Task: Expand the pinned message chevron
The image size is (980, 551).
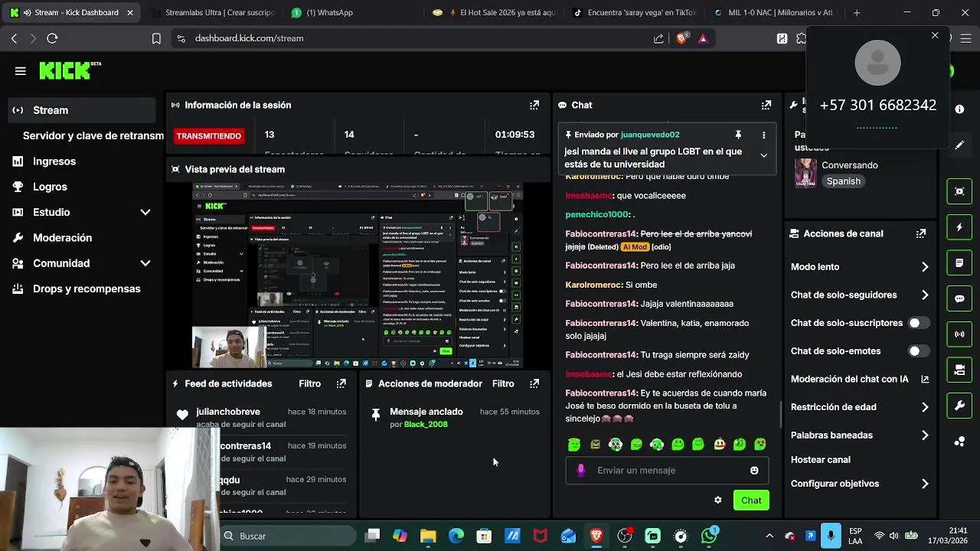Action: pos(763,155)
